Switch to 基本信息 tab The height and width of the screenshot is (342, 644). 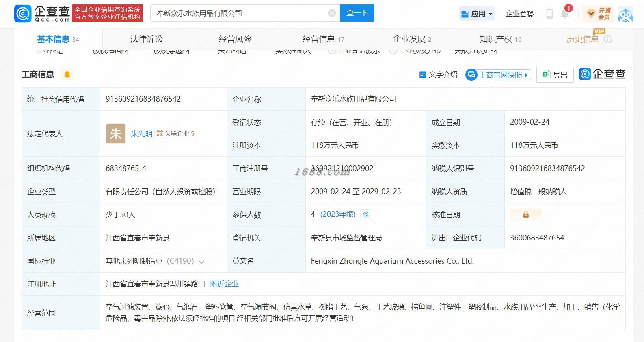(58, 39)
